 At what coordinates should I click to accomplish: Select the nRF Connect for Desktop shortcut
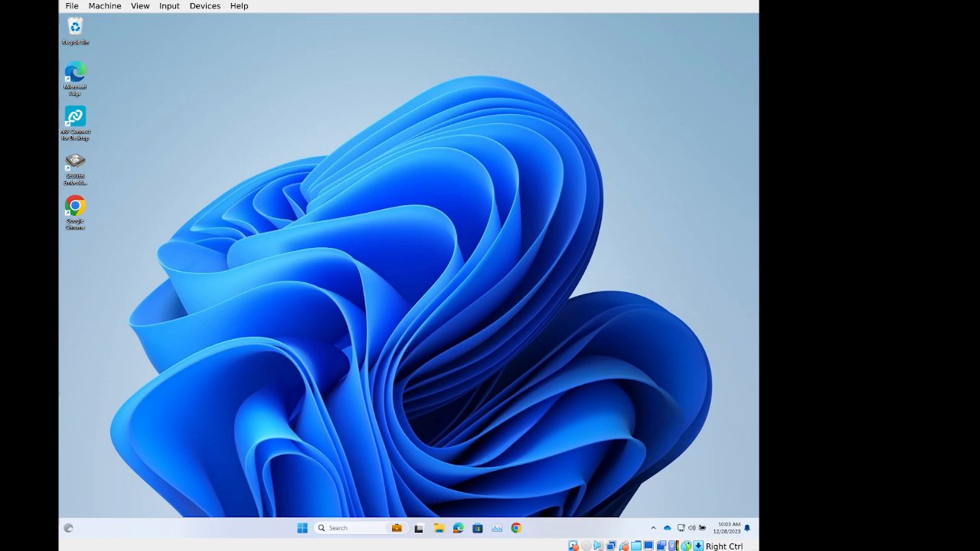click(x=75, y=123)
